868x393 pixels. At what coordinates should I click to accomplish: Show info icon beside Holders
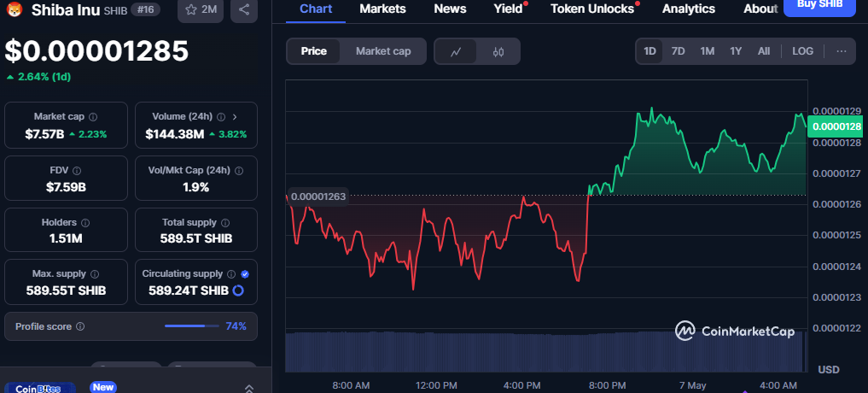(x=85, y=223)
